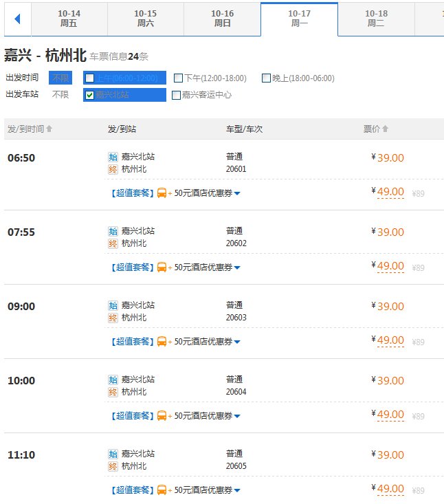Viewport: 444px width, 504px height.
Task: Click end-station icon for 06:50 bus
Action: (113, 169)
